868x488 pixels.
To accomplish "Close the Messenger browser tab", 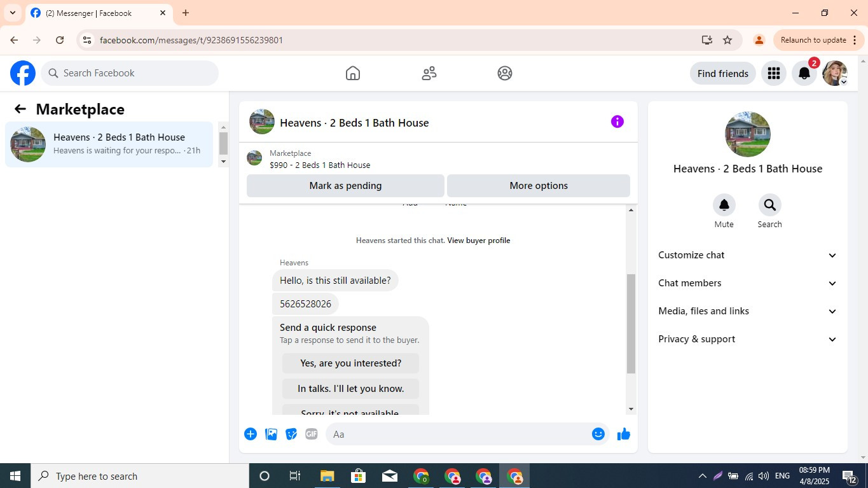I will point(163,13).
